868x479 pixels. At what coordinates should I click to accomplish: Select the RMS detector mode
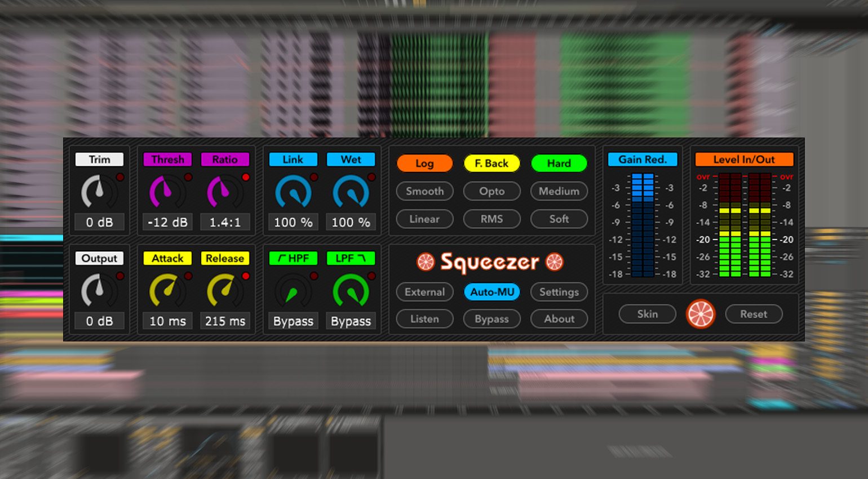pyautogui.click(x=491, y=219)
